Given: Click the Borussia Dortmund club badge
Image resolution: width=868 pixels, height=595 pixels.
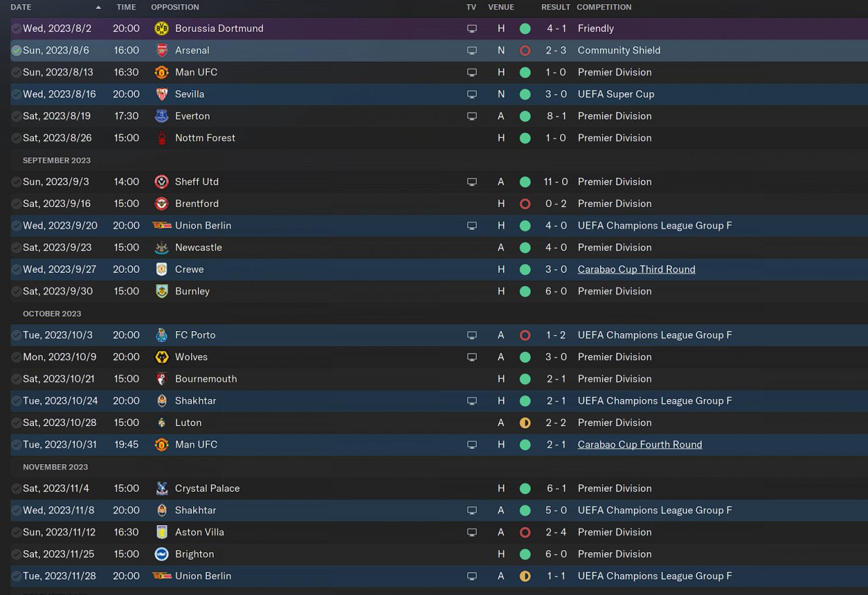Looking at the screenshot, I should coord(161,28).
